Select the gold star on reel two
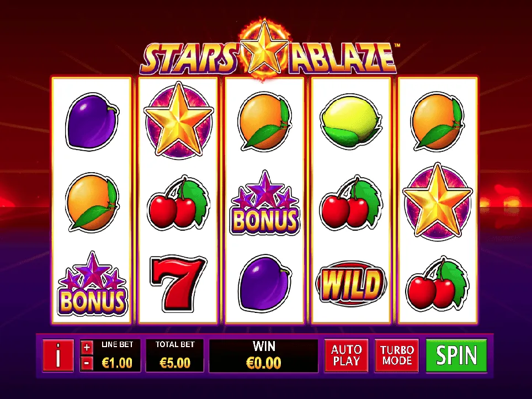The image size is (532, 399). pyautogui.click(x=178, y=120)
